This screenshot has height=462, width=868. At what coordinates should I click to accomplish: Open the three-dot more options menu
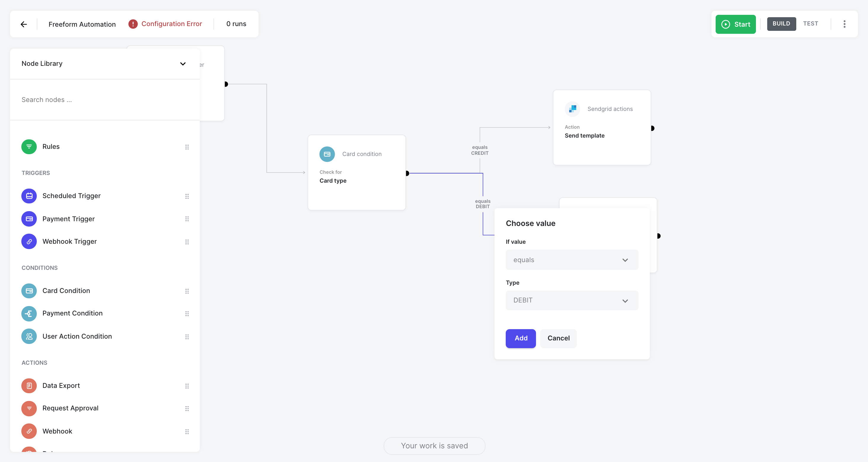pos(844,24)
